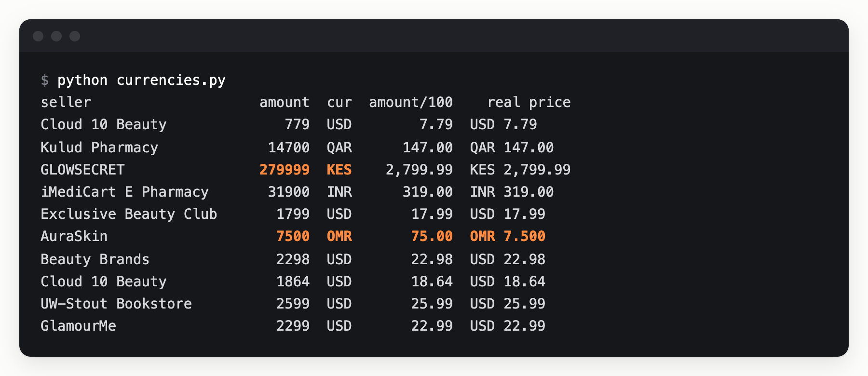
Task: Select the real price 'USD 18.64'
Action: [508, 282]
